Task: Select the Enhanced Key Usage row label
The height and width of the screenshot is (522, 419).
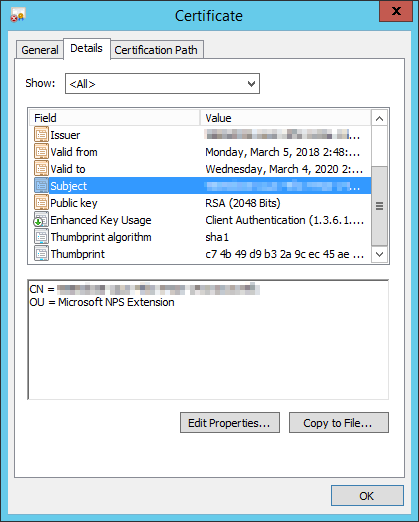Action: 101,220
